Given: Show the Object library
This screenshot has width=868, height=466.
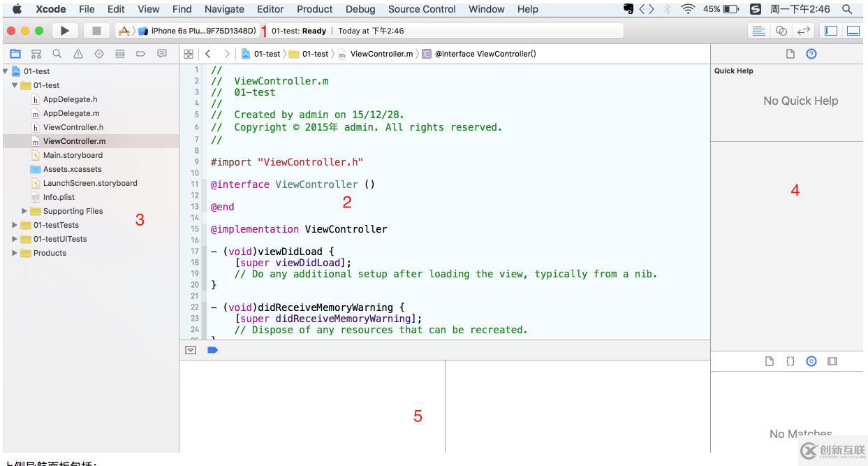Looking at the screenshot, I should point(811,361).
